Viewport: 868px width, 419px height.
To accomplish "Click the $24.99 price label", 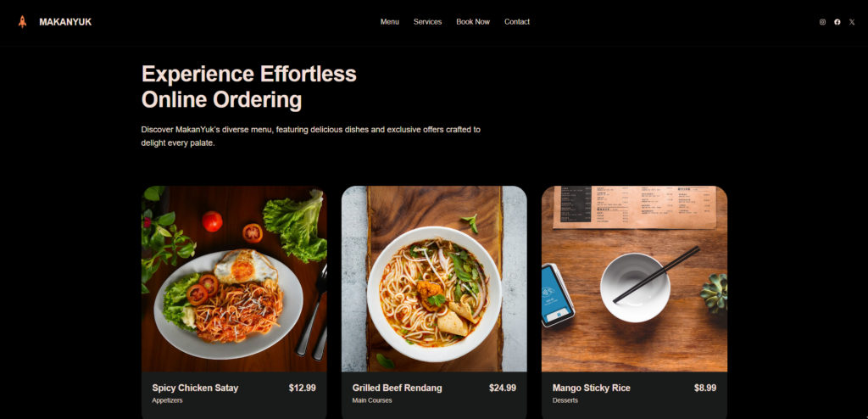I will (x=503, y=388).
